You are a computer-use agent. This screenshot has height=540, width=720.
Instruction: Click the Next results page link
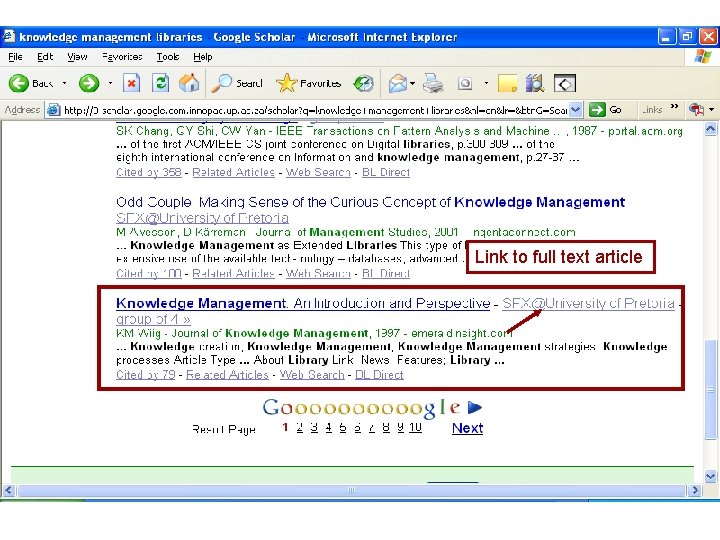click(x=467, y=428)
